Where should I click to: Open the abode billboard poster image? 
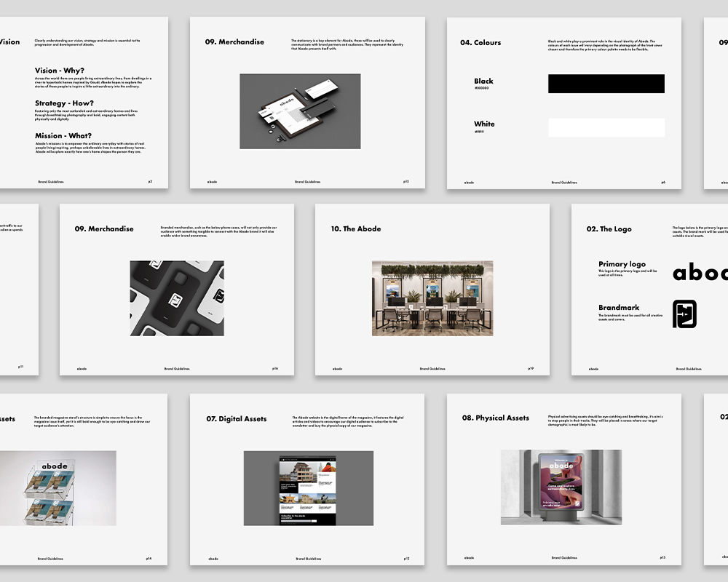(x=561, y=487)
